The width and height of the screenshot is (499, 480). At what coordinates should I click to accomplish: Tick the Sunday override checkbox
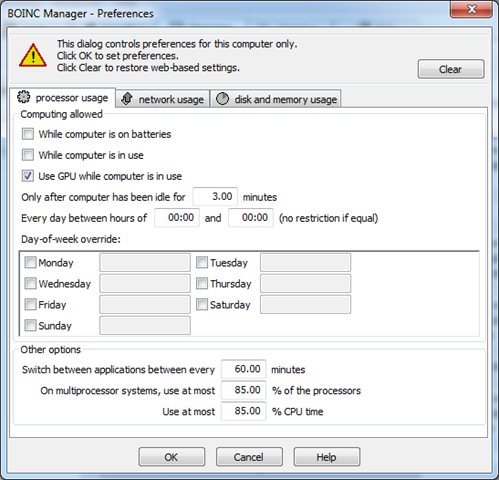pos(30,325)
